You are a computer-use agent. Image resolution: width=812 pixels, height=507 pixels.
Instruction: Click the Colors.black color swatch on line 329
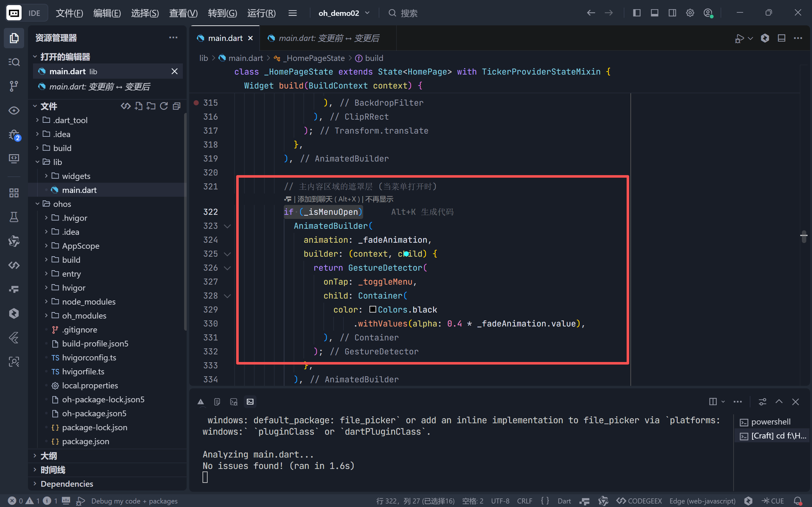tap(373, 309)
